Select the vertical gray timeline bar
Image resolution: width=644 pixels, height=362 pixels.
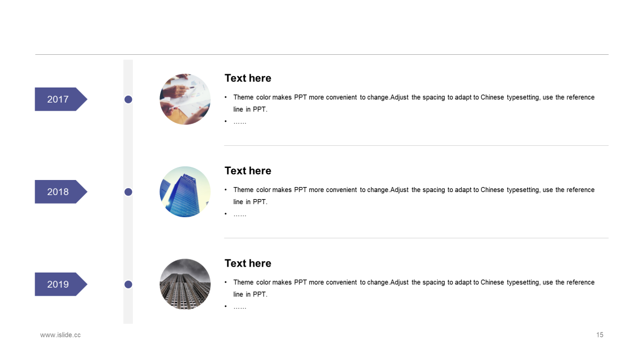128,192
